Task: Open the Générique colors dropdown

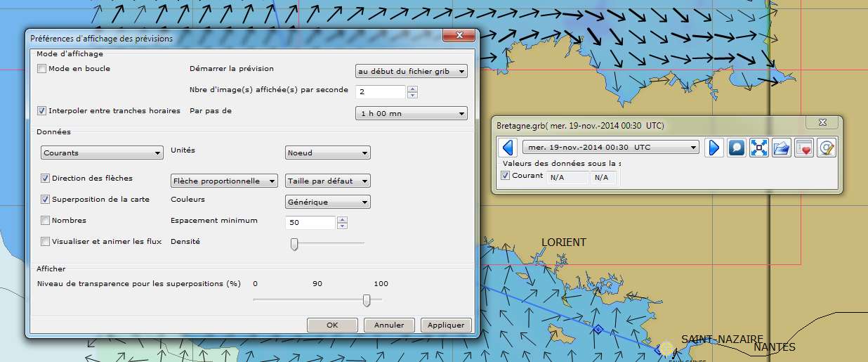Action: (x=328, y=202)
